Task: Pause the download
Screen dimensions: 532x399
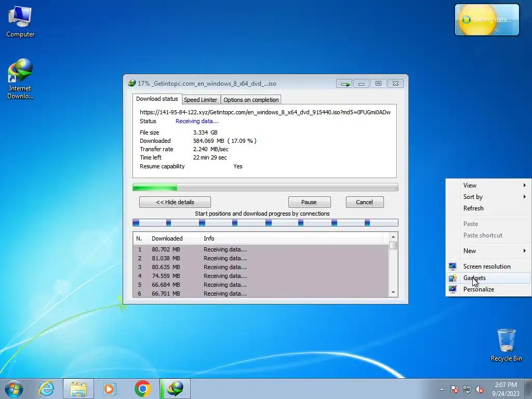Action: point(310,202)
